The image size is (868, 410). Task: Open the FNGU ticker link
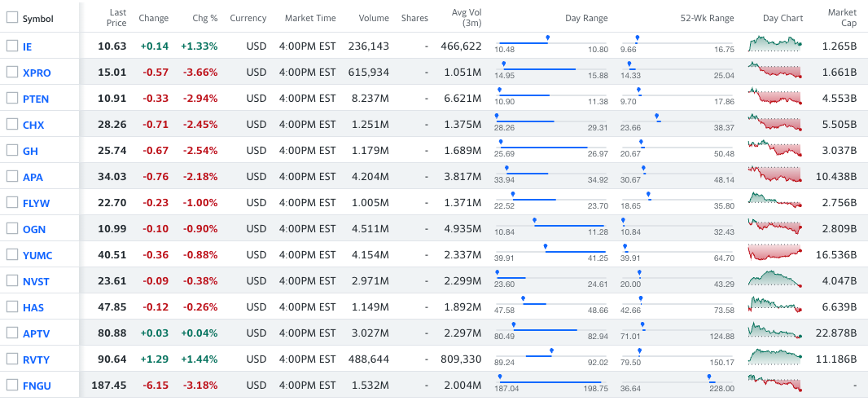pyautogui.click(x=37, y=386)
